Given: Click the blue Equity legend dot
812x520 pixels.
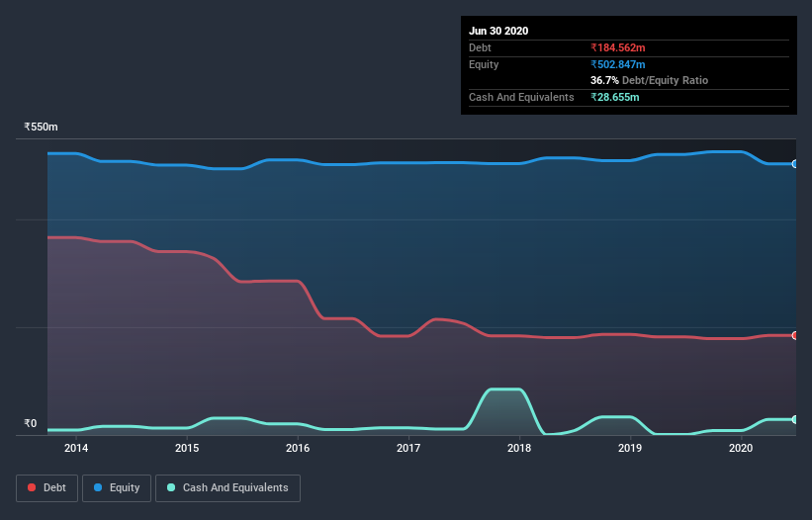Looking at the screenshot, I should click(x=98, y=487).
